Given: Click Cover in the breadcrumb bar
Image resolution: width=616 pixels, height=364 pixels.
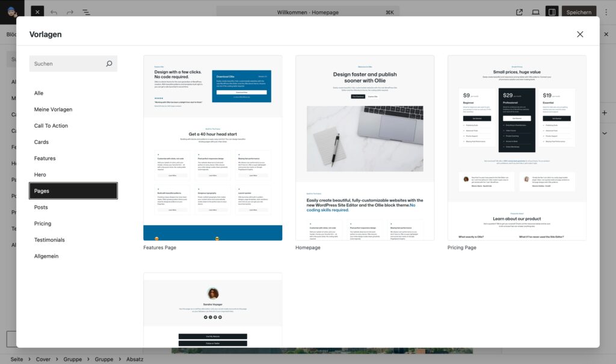Looking at the screenshot, I should [x=43, y=359].
